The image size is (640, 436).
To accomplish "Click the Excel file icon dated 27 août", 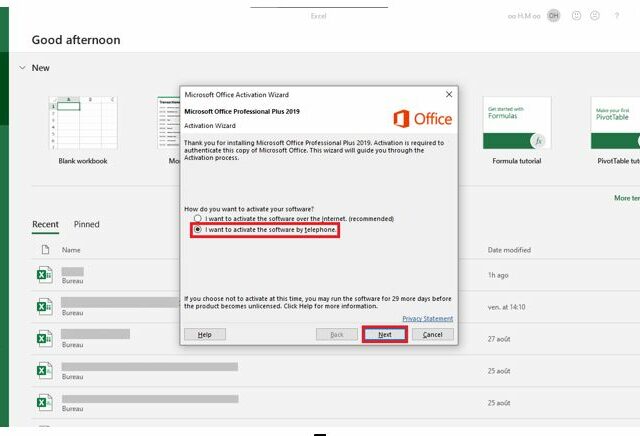I will tap(44, 339).
